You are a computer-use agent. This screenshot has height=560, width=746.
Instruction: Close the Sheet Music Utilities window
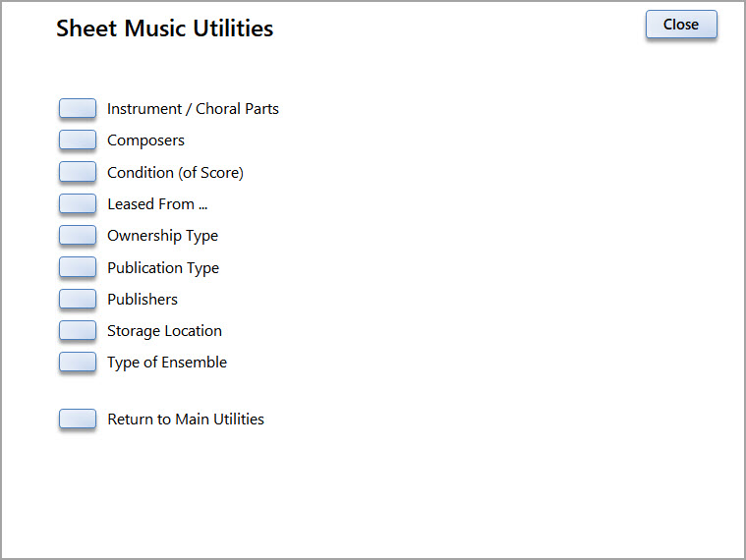(x=680, y=25)
